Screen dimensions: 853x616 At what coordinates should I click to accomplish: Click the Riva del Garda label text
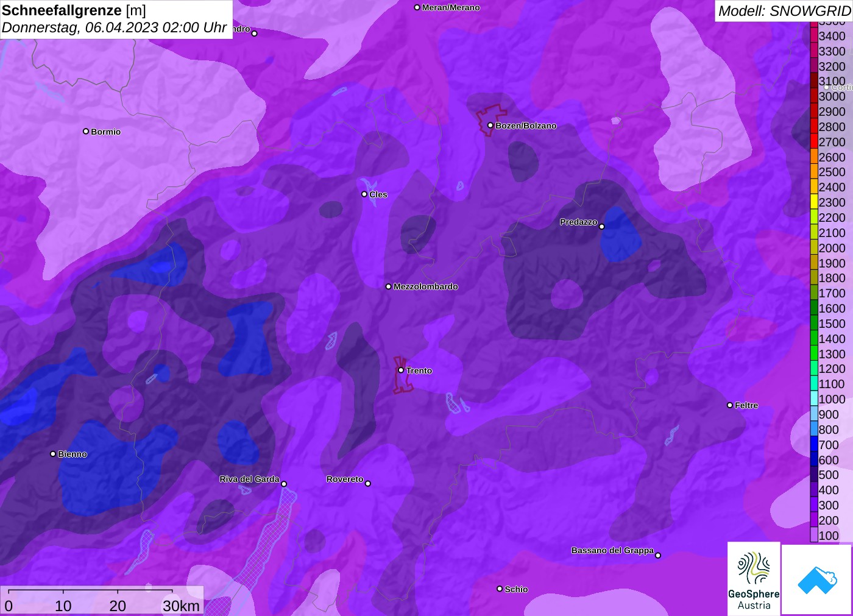tap(249, 479)
